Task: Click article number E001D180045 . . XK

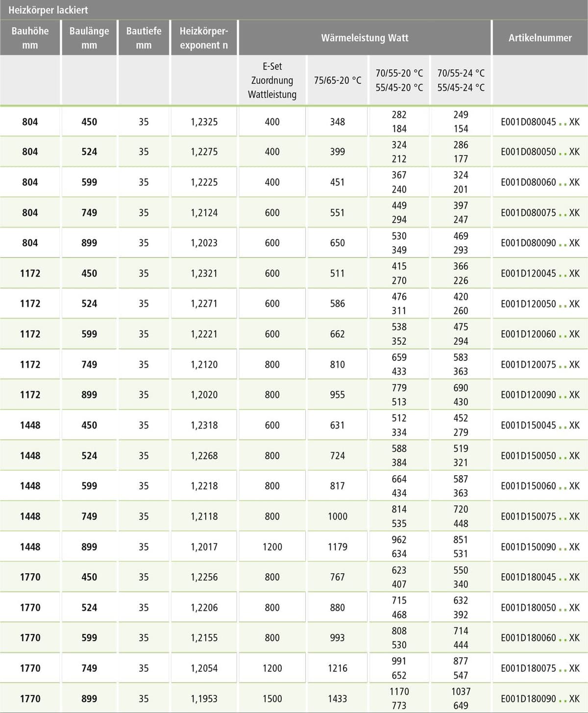Action: pyautogui.click(x=540, y=577)
